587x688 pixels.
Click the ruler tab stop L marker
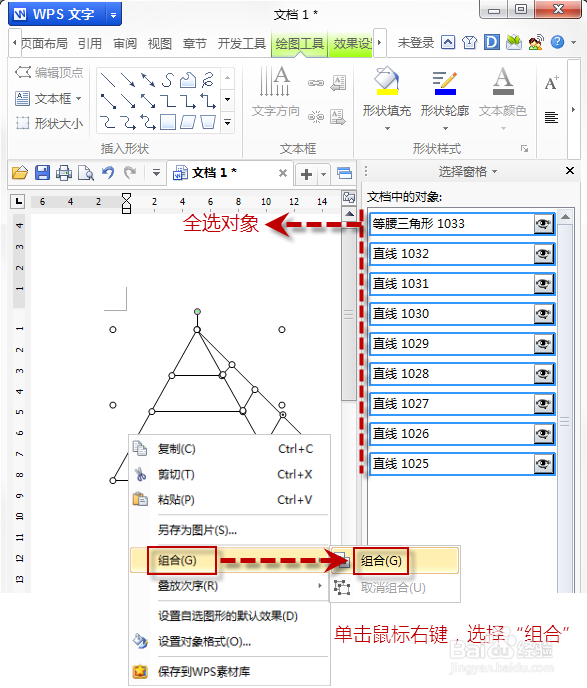click(18, 201)
